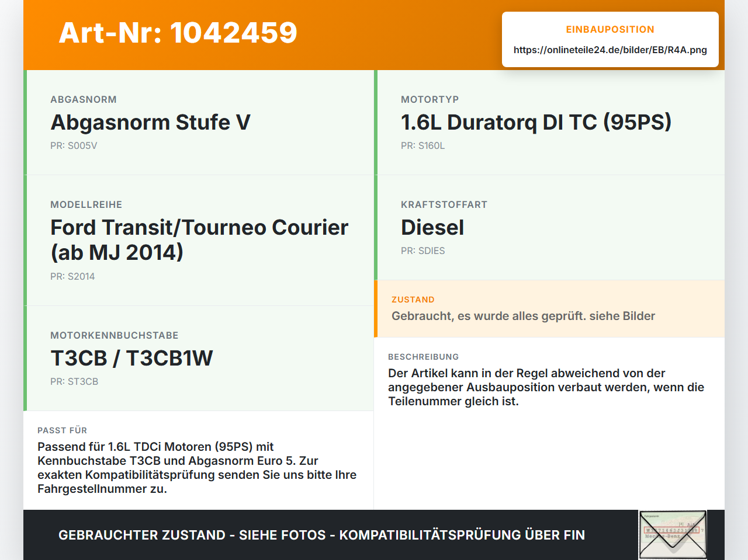Screen dimensions: 748x560
Task: Click the Kraftstoffart section label
Action: tap(444, 204)
